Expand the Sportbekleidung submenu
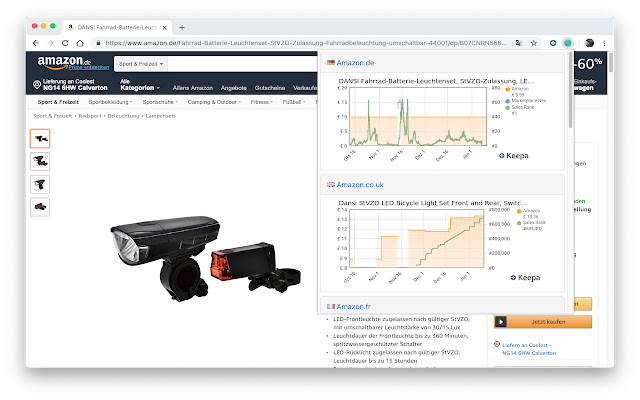This screenshot has height=400, width=640. tap(110, 102)
